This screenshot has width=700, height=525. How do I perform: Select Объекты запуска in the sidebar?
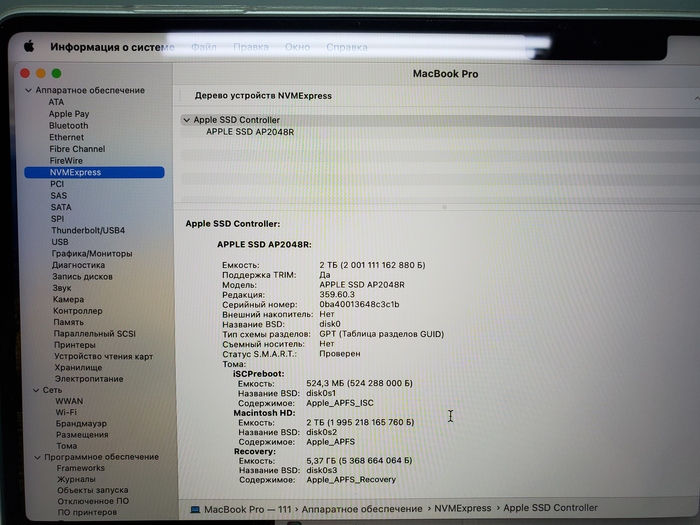point(92,490)
